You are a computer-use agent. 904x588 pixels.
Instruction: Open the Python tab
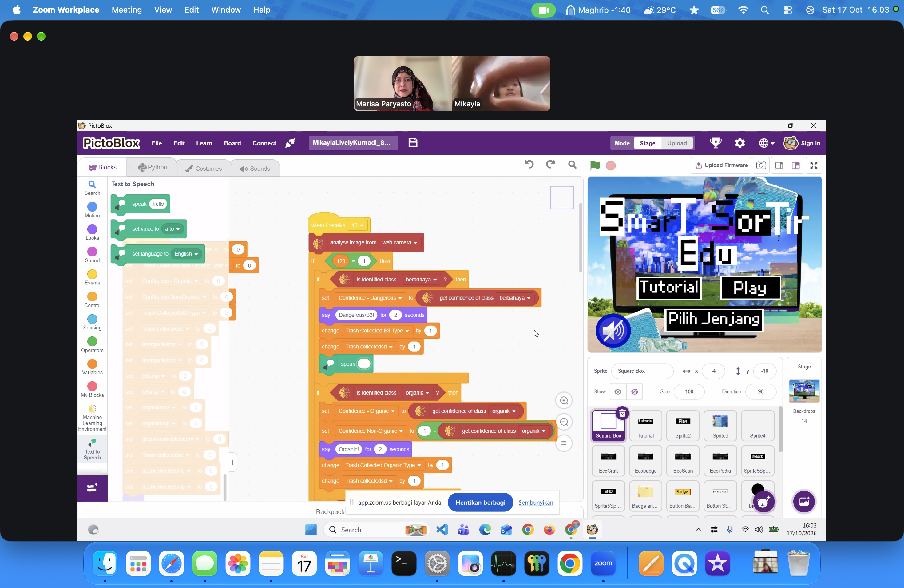pos(152,167)
